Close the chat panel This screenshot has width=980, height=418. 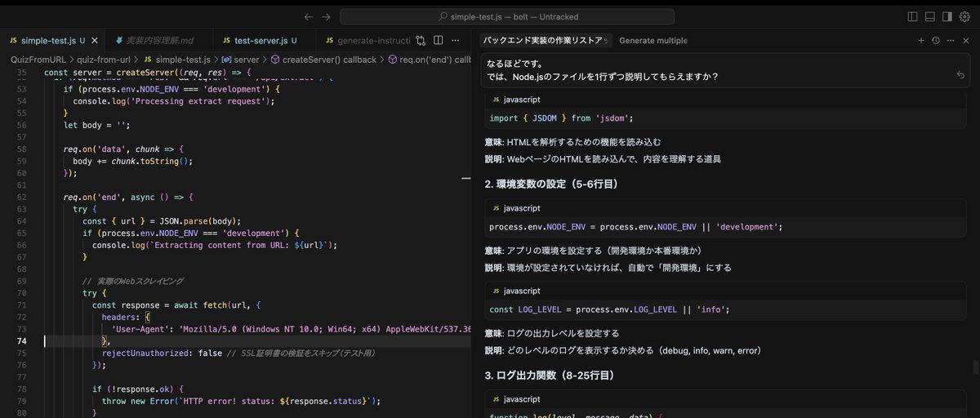(x=966, y=40)
